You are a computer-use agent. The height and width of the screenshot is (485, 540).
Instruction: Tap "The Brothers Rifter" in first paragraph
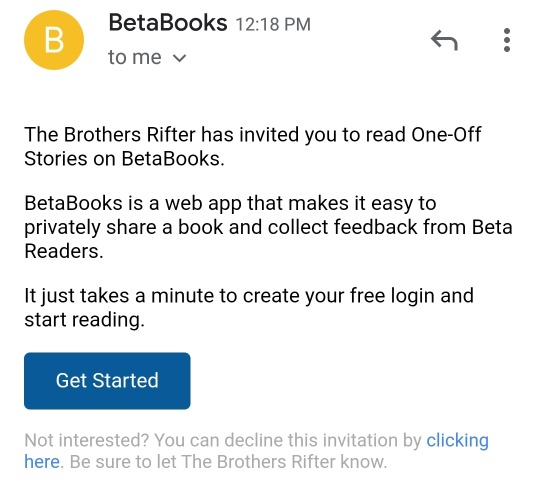click(x=110, y=134)
